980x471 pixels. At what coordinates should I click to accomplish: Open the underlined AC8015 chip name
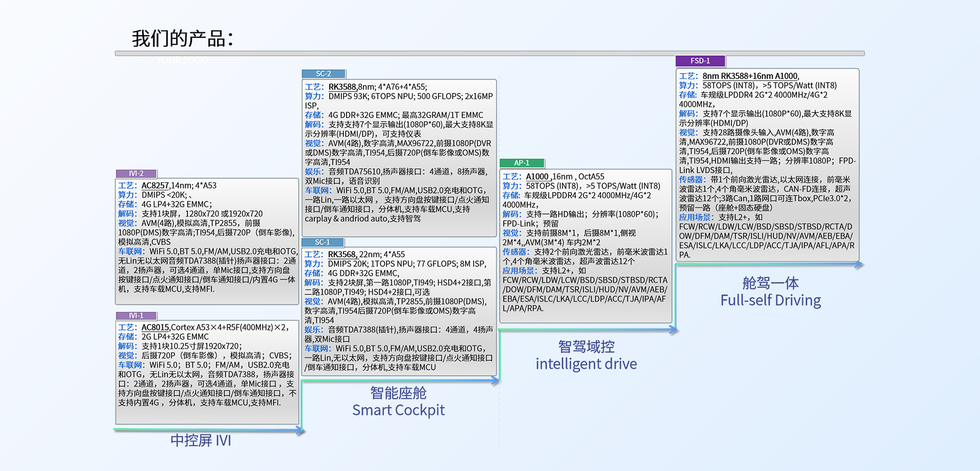click(155, 327)
